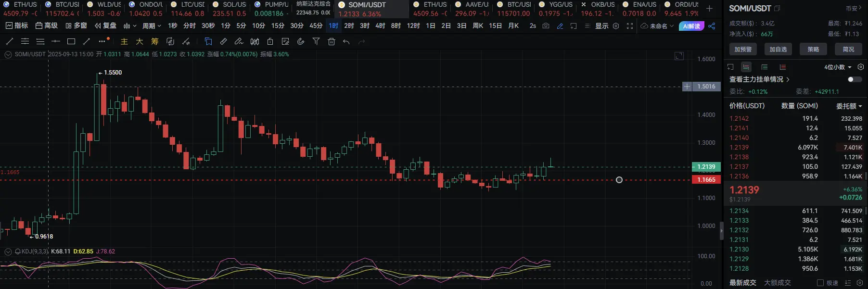Toggle the KDJ indicator collapse circle
The image size is (868, 289).
[x=8, y=251]
